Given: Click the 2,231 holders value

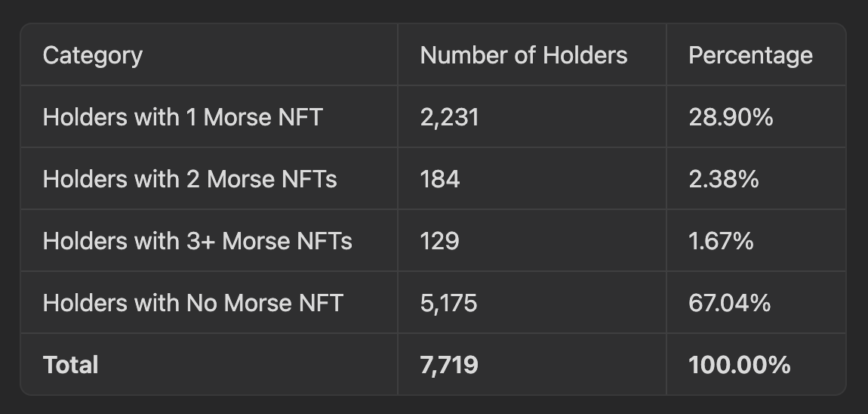Looking at the screenshot, I should (x=450, y=118).
